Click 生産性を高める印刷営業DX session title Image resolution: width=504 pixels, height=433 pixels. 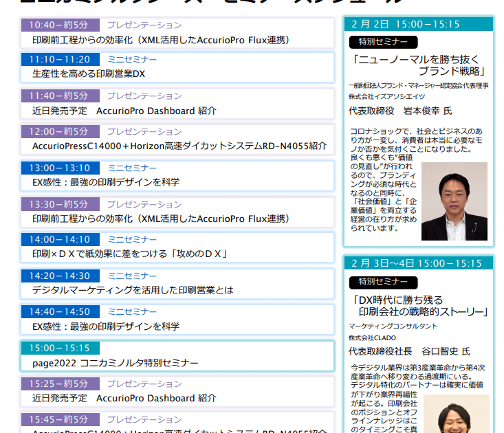tap(89, 74)
